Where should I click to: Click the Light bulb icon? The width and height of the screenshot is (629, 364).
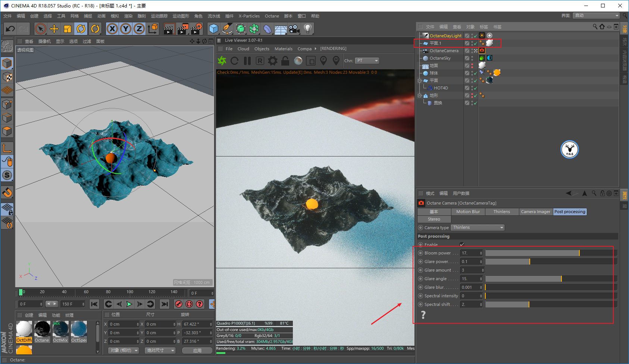[x=307, y=29]
